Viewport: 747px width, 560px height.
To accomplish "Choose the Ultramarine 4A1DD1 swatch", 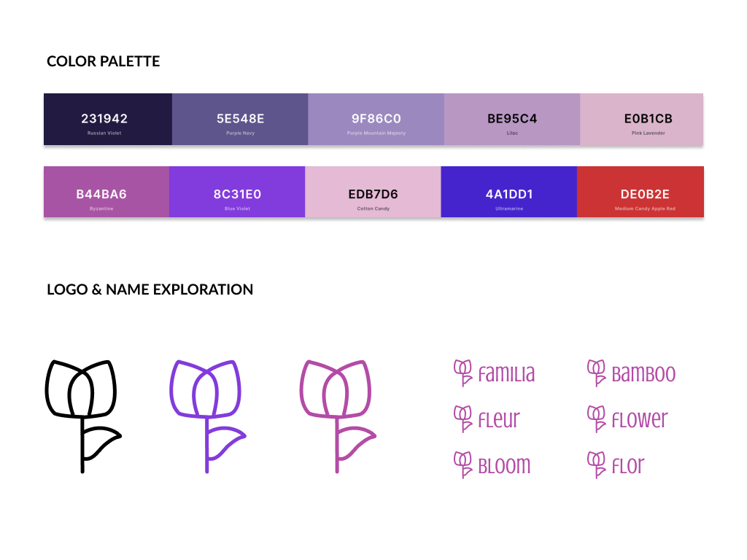I will coord(508,192).
